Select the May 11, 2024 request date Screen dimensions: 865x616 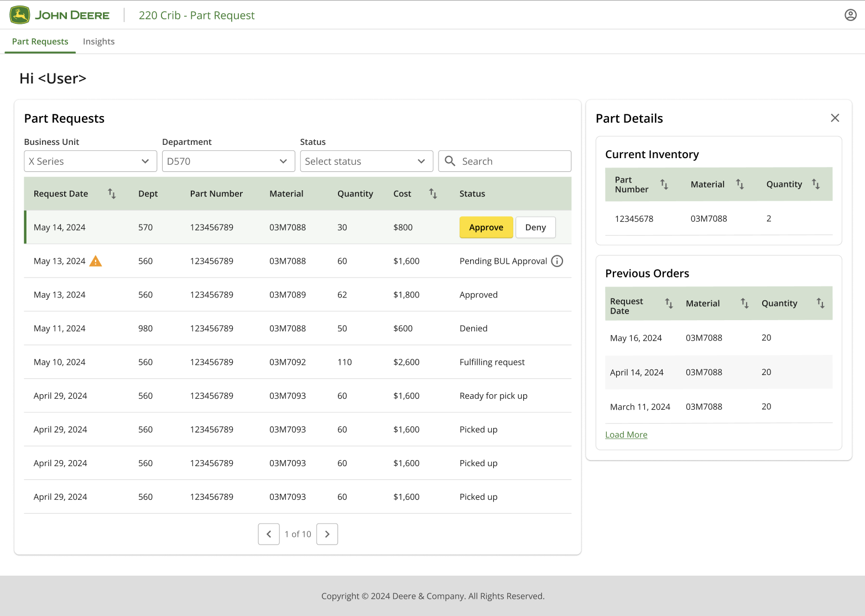coord(60,328)
